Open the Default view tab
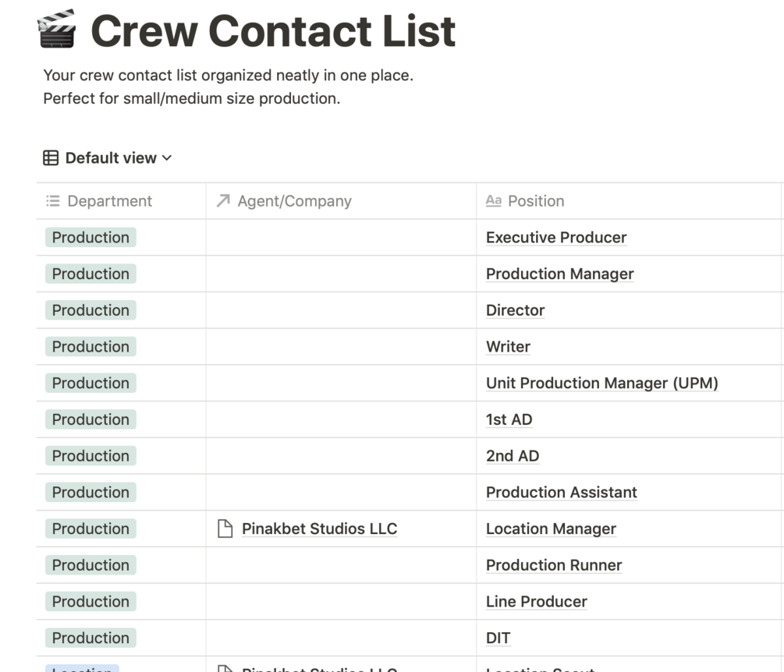This screenshot has height=672, width=784. (x=110, y=158)
